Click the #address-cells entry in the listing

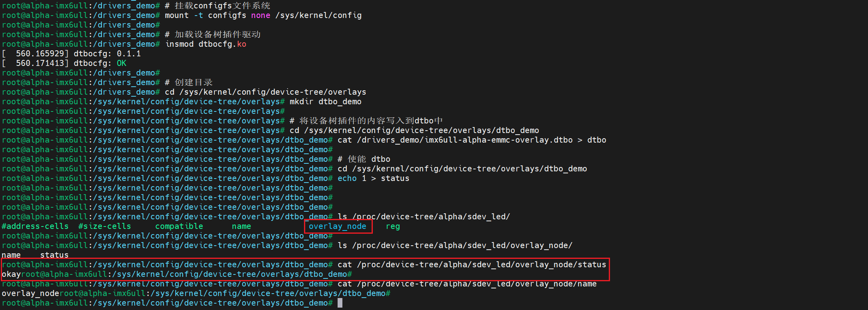pos(35,227)
